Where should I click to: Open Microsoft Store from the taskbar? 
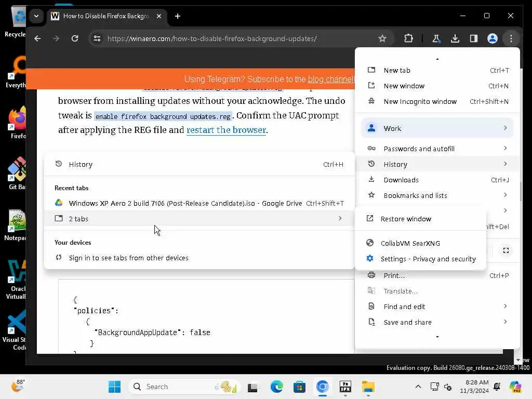tap(299, 387)
